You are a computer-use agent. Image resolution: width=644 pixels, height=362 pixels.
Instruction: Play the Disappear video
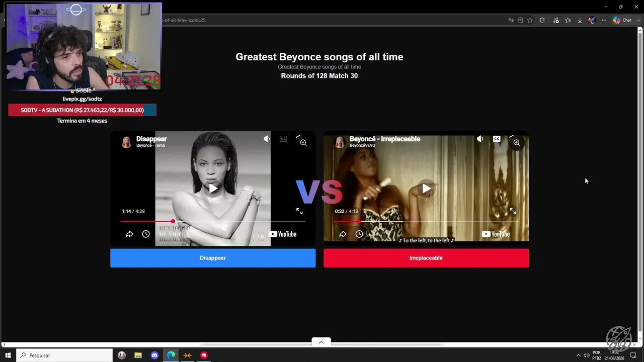click(x=213, y=189)
